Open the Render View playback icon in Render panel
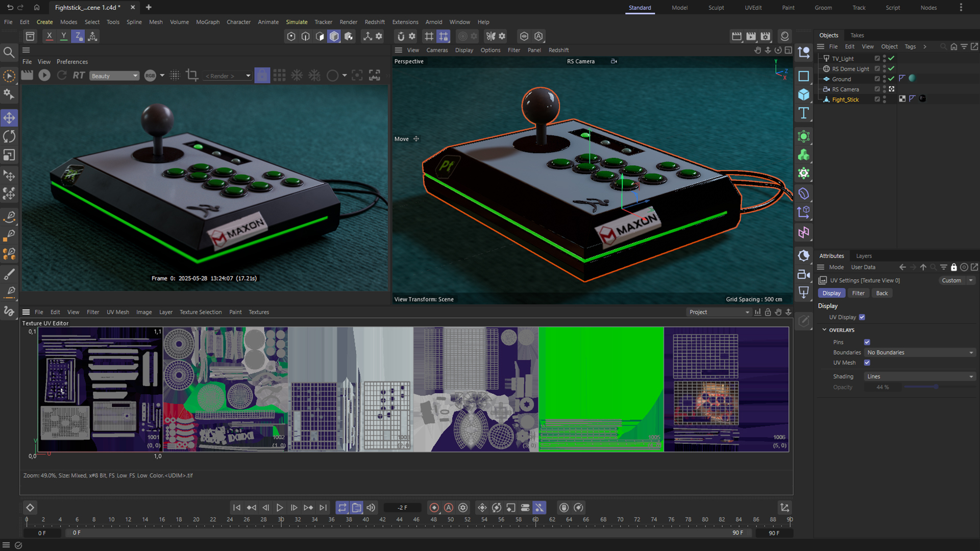 pyautogui.click(x=44, y=75)
